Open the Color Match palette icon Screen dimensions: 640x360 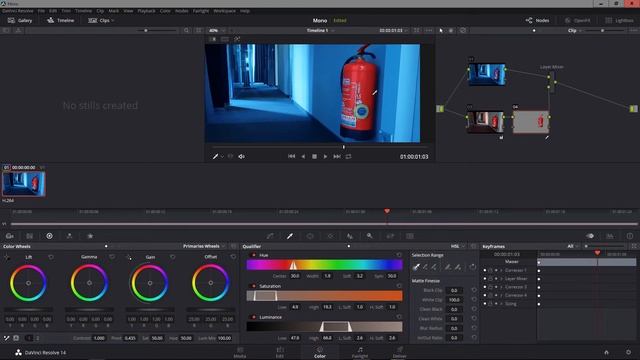[x=29, y=236]
